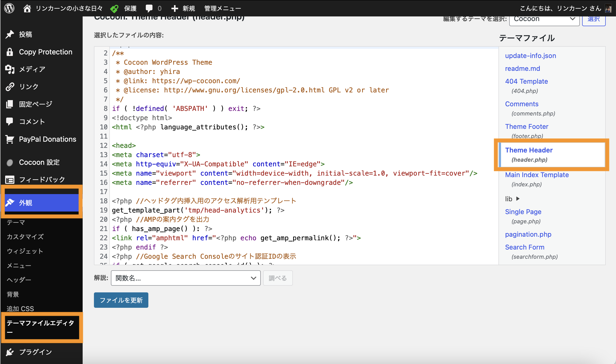Screen dimensions: 616x364
Task: Click code line 19 with get_template_part
Action: pos(198,210)
